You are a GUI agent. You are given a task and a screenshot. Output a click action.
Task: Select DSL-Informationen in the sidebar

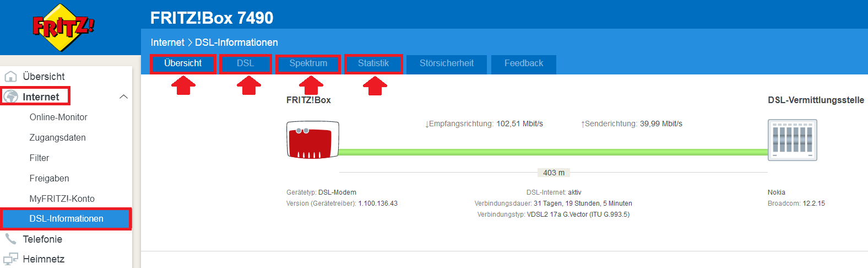pyautogui.click(x=66, y=219)
